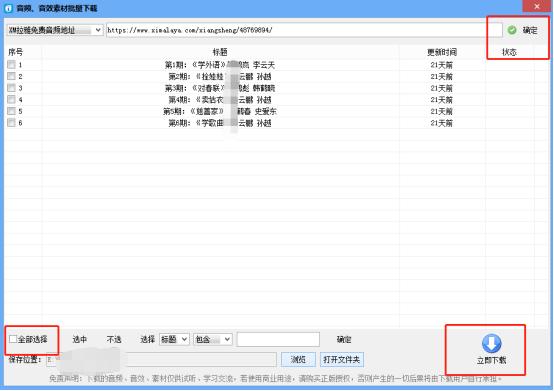Click the blue download arrow icon
The width and height of the screenshot is (554, 391).
(491, 343)
